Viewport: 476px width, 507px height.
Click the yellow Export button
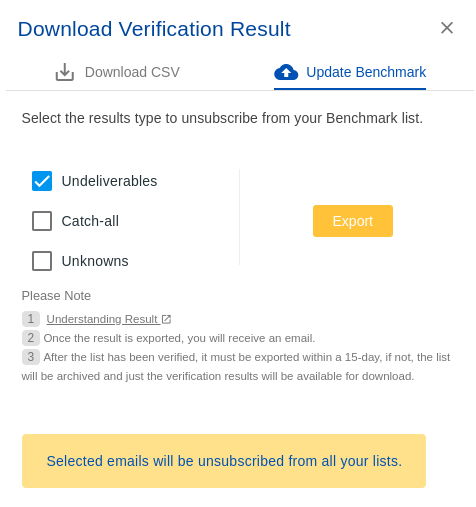tap(353, 221)
